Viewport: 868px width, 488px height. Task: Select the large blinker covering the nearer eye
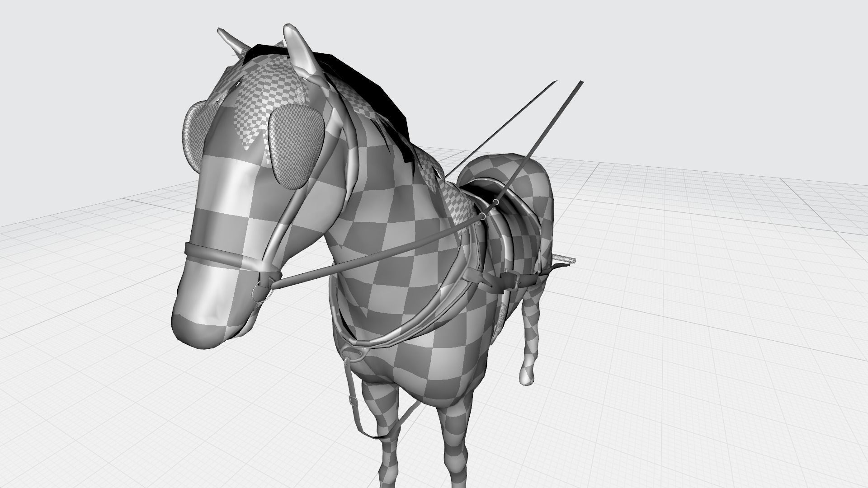coord(297,146)
